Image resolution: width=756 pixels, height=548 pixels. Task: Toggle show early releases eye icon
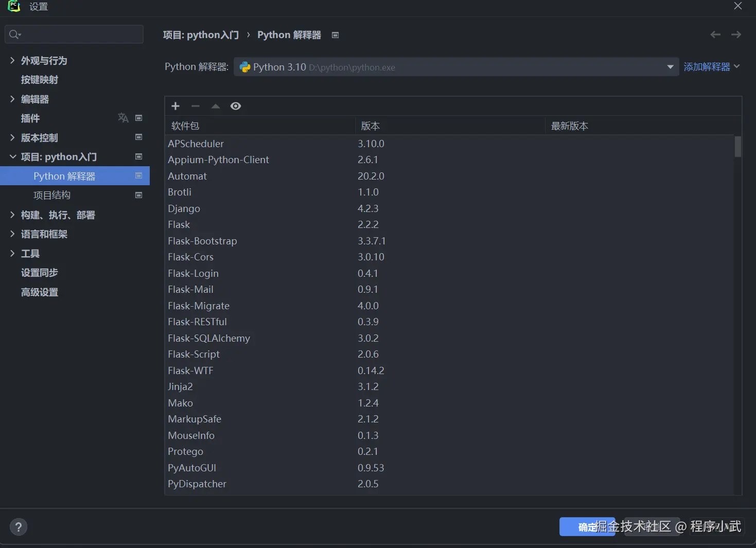click(x=236, y=106)
